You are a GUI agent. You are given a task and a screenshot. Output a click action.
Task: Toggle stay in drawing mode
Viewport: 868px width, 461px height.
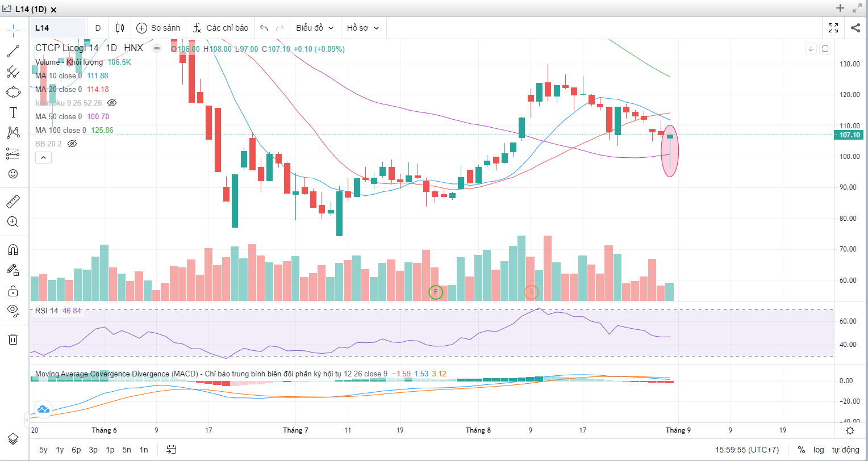[x=13, y=270]
